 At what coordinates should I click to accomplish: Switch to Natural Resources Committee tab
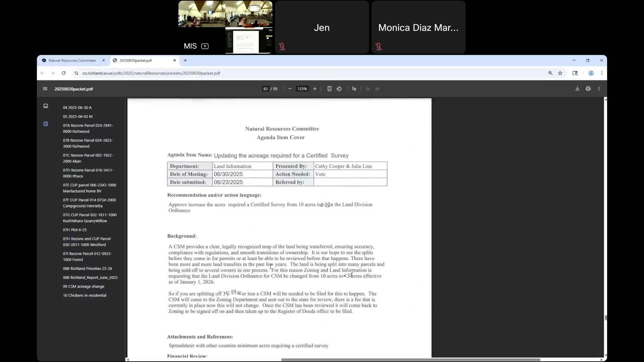(72, 60)
